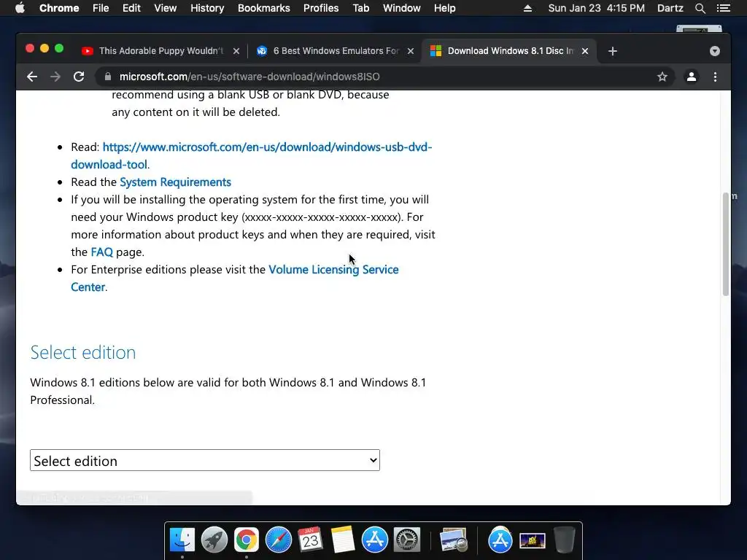Viewport: 747px width, 560px height.
Task: Open the File menu
Action: [x=101, y=8]
